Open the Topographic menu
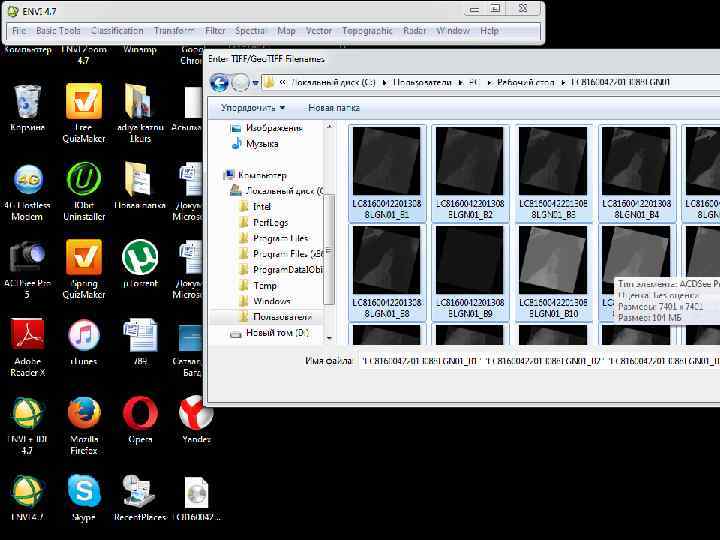 point(367,31)
